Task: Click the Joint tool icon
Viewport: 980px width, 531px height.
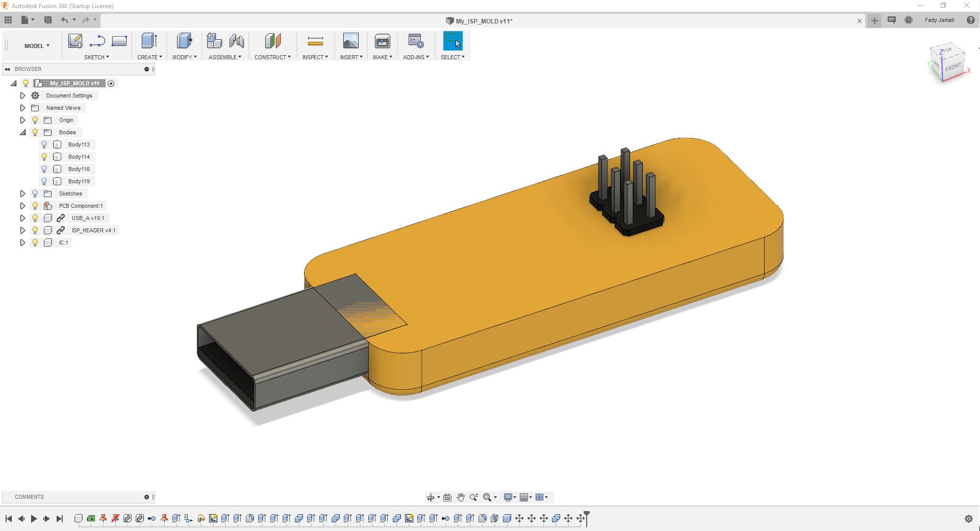Action: 237,41
